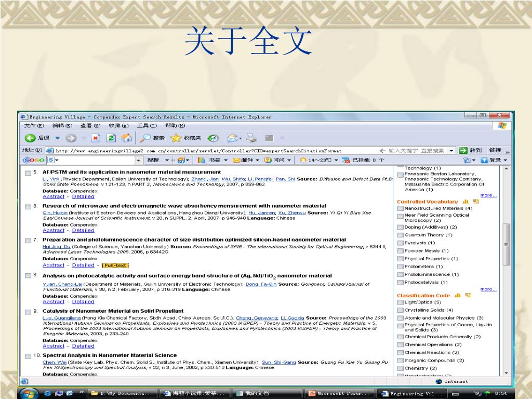532x399 pixels.
Task: Click the grey Forward arrow button
Action: (71, 138)
